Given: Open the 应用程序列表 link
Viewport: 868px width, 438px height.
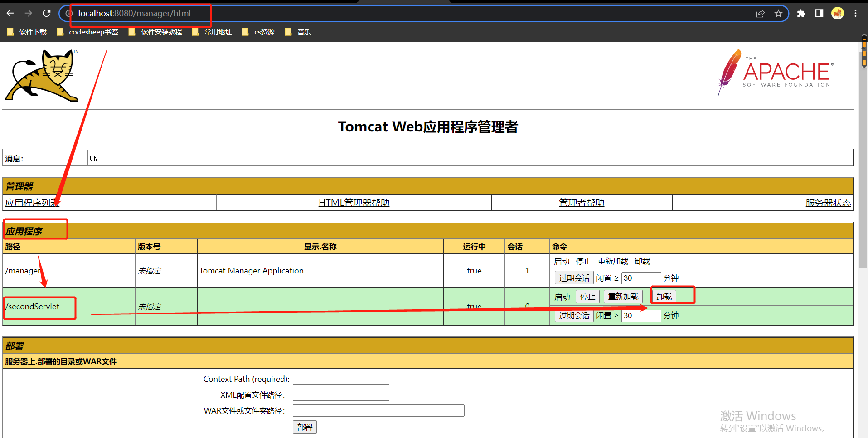Looking at the screenshot, I should click(32, 203).
